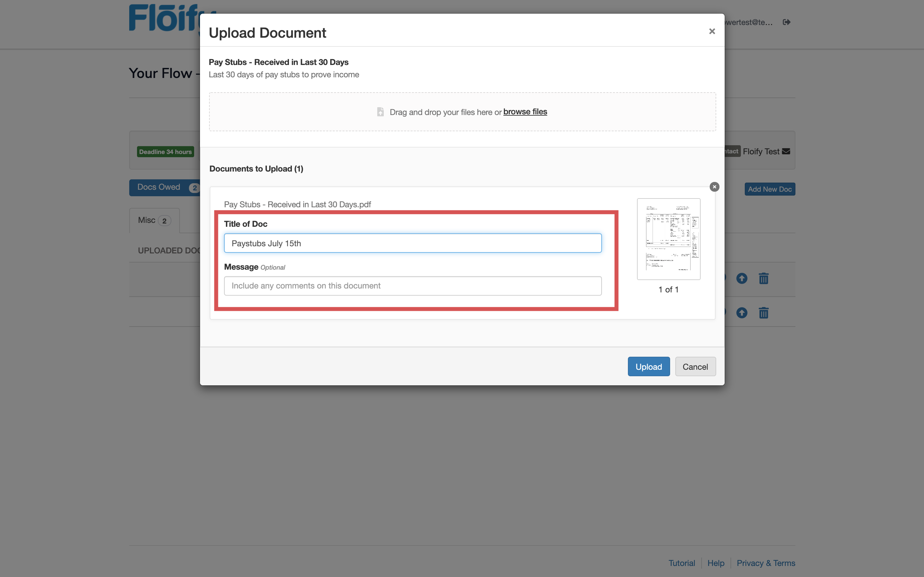Click upper trash icon in document row
This screenshot has height=577, width=924.
764,278
